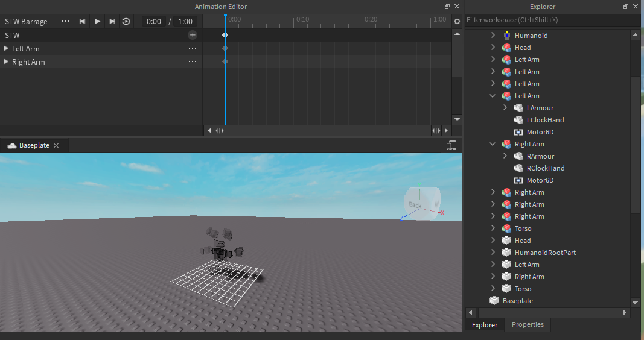Go to first frame of animation
644x340 pixels.
83,21
